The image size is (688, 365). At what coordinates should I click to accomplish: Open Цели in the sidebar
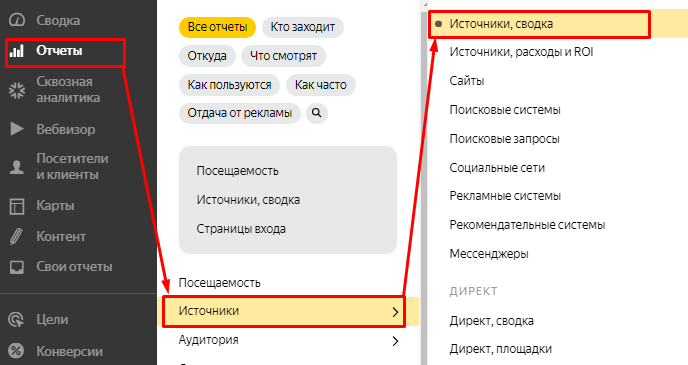[52, 319]
